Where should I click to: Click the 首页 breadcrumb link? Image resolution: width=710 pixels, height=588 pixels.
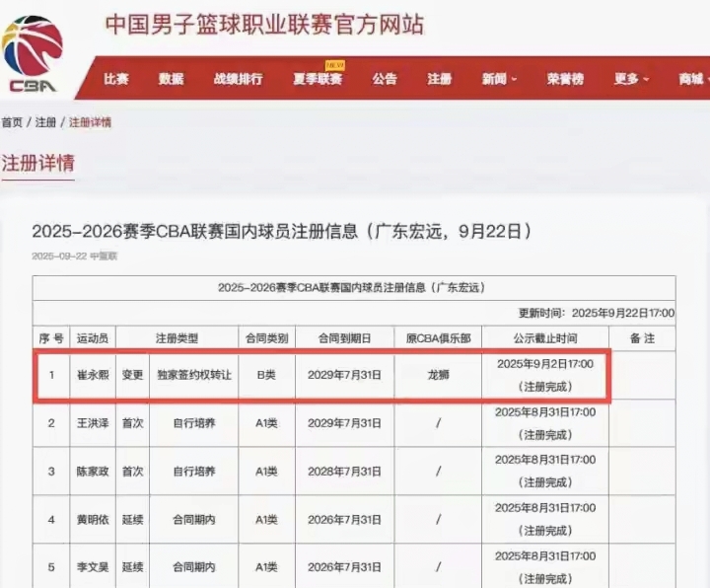coord(12,122)
